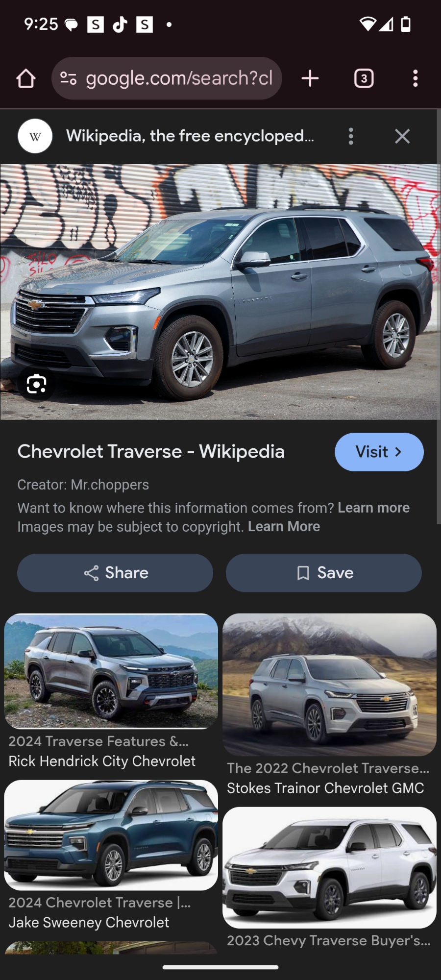Open copyright Learn More link
Viewport: 441px width, 980px height.
[284, 526]
